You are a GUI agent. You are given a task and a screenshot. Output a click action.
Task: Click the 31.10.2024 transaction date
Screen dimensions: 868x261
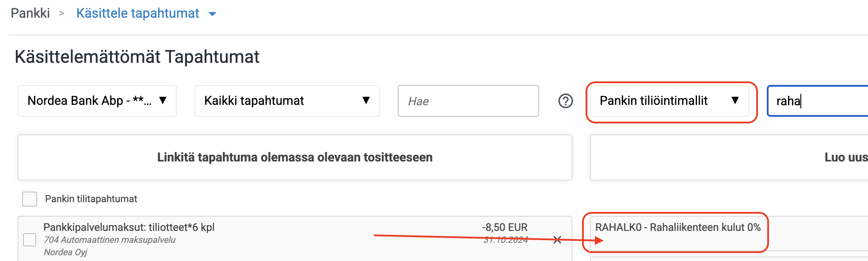click(x=506, y=240)
